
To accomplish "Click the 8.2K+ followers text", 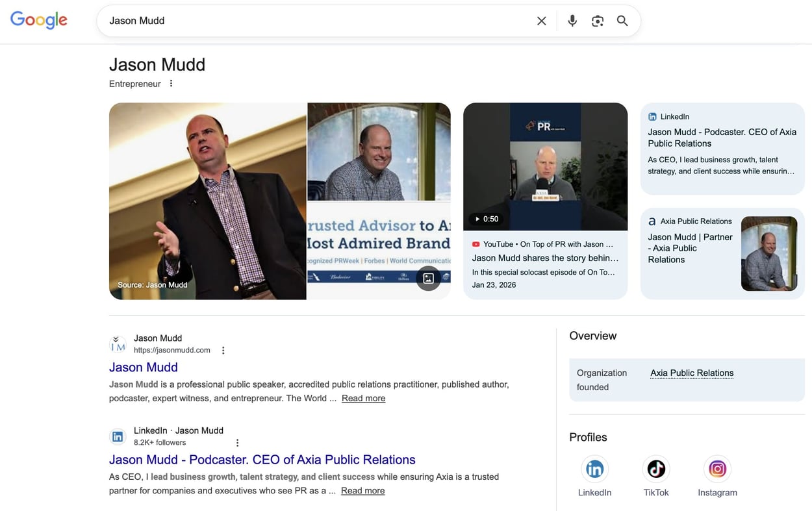I will pos(160,442).
